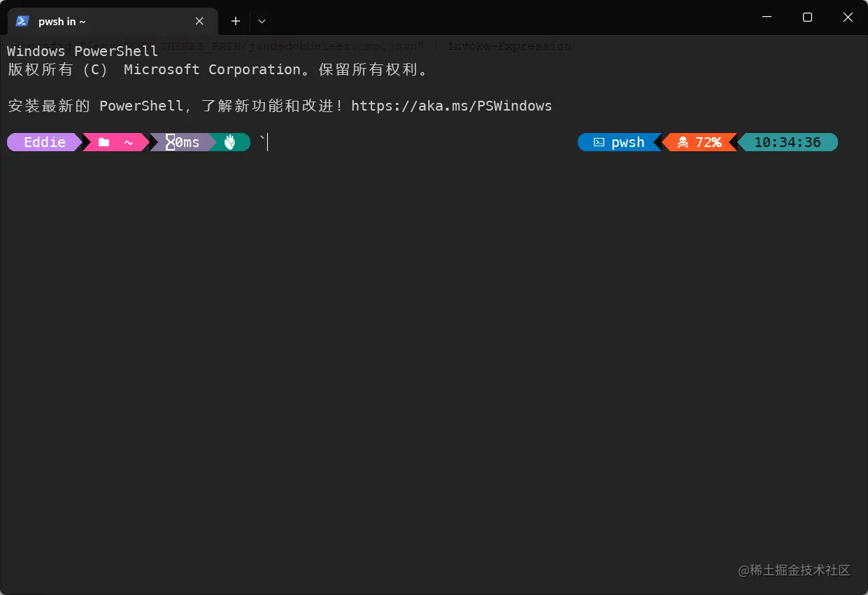868x595 pixels.
Task: Select the hourglass icon showing execution time
Action: pos(169,142)
